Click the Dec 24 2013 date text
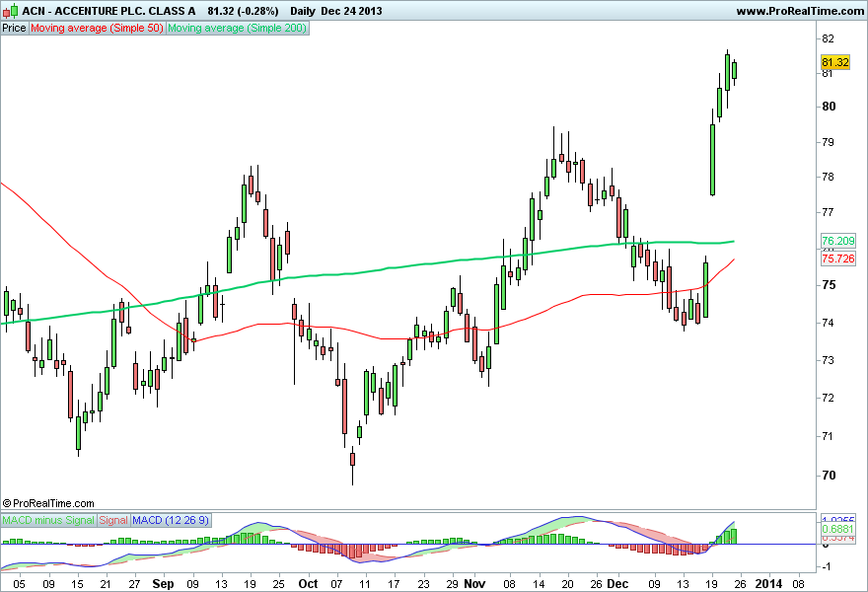The width and height of the screenshot is (868, 592). [351, 11]
